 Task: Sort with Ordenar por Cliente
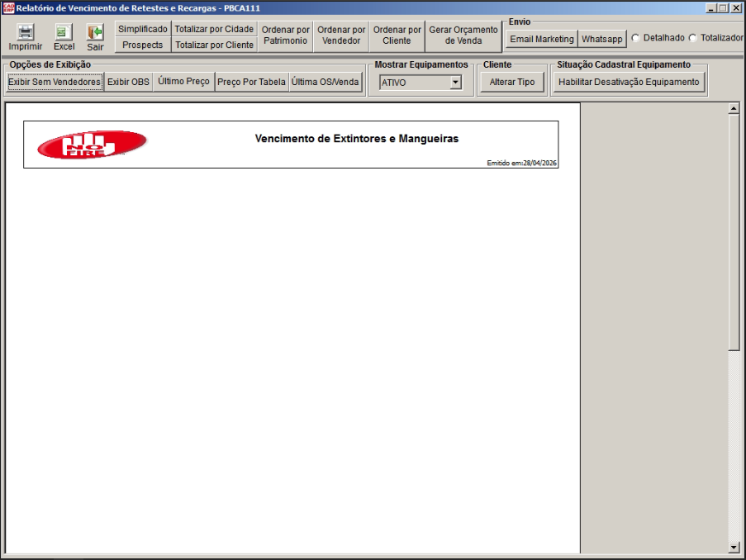(397, 36)
